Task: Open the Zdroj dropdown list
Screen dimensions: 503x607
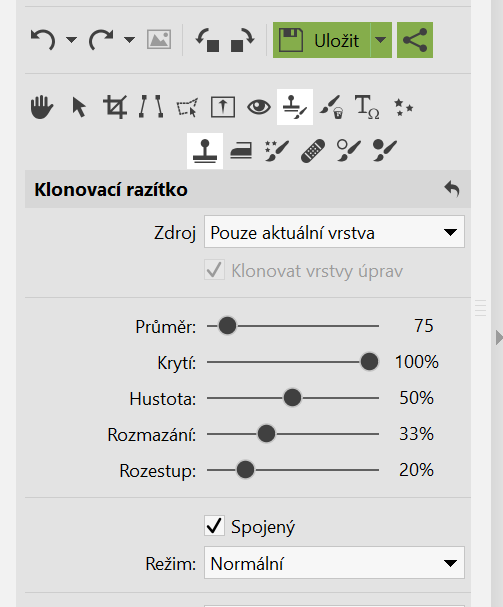Action: 334,232
